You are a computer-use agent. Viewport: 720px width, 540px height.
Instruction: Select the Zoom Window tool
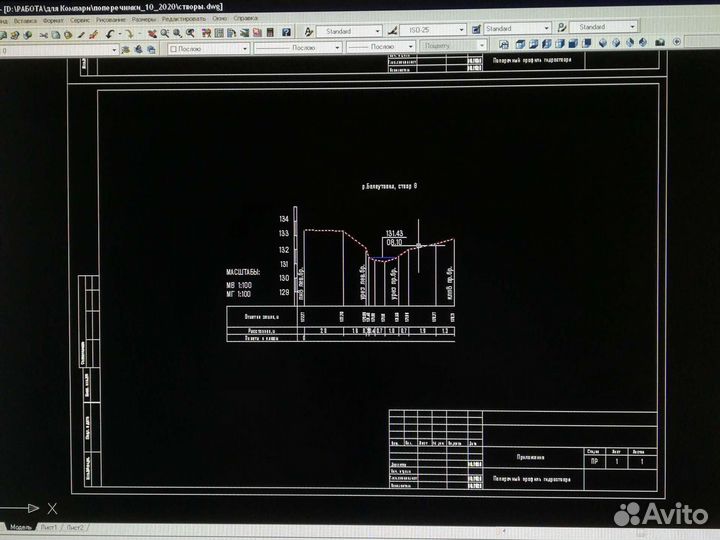click(177, 34)
